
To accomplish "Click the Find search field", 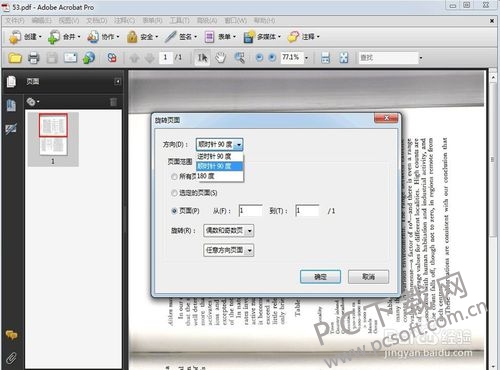I will tap(388, 58).
